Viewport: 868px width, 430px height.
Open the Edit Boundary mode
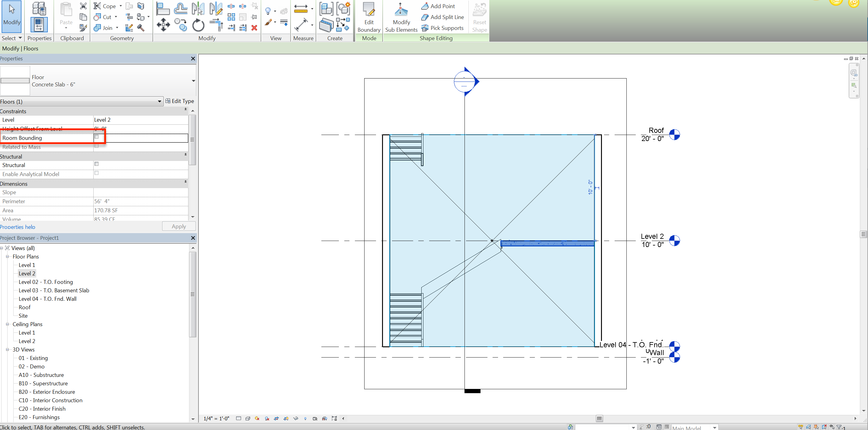(369, 17)
